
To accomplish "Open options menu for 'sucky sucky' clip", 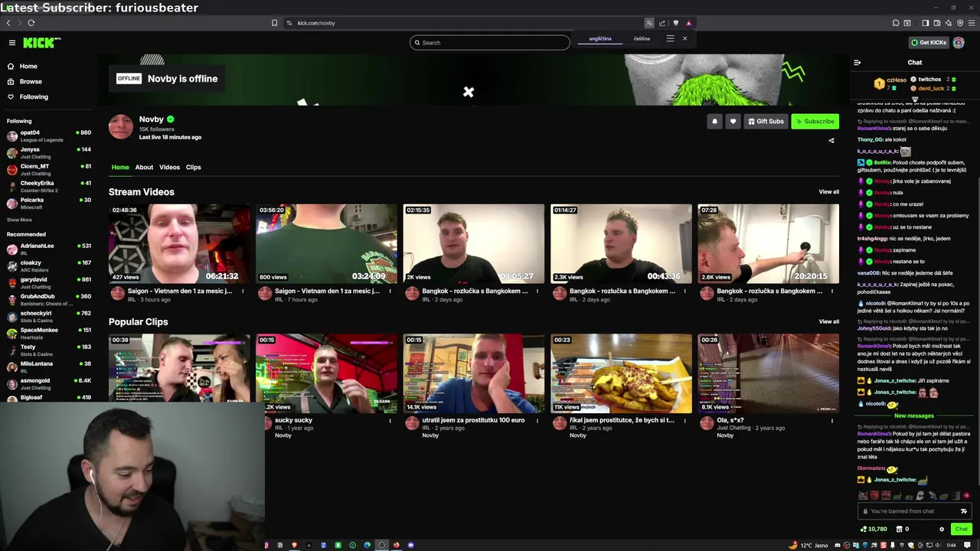I will pyautogui.click(x=390, y=420).
